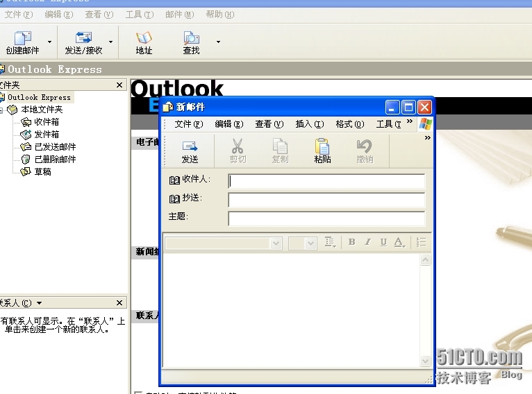The width and height of the screenshot is (532, 394).
Task: Open the Addresses (地址) book icon
Action: tap(144, 43)
